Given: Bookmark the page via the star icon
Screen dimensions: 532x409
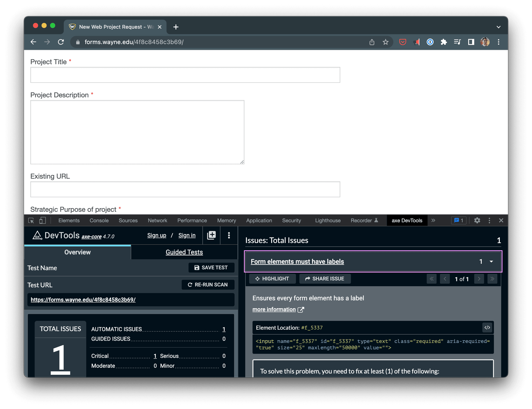Looking at the screenshot, I should (385, 42).
